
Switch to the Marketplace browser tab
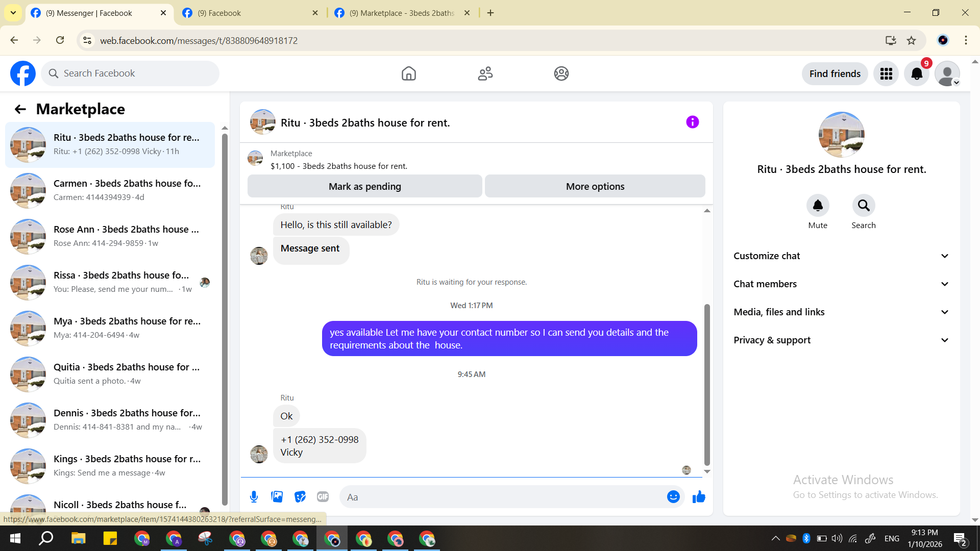pos(401,13)
